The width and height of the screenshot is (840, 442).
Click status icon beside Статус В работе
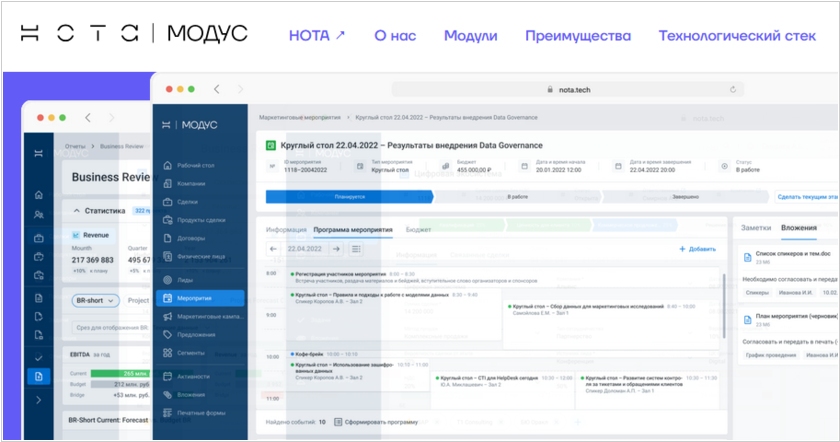point(724,166)
